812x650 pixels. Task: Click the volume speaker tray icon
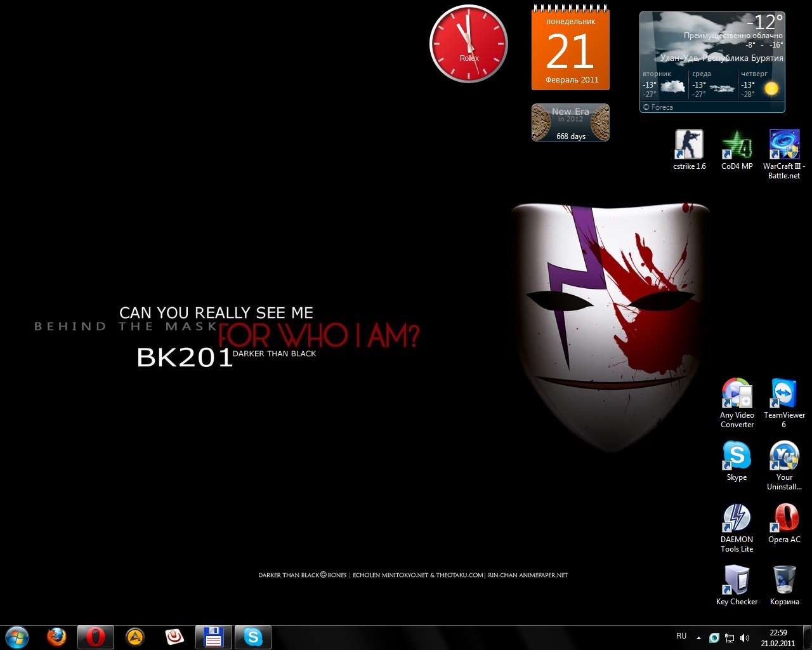tap(745, 638)
